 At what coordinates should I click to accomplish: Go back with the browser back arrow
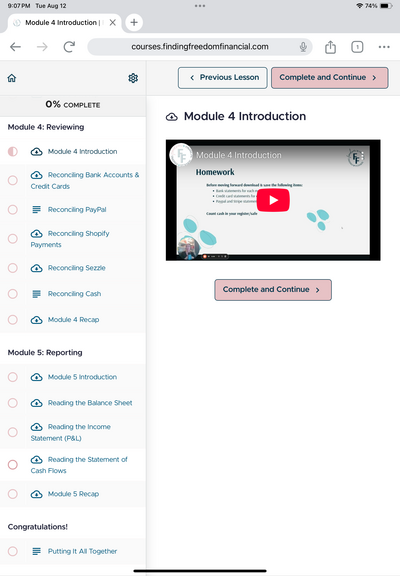[x=15, y=47]
